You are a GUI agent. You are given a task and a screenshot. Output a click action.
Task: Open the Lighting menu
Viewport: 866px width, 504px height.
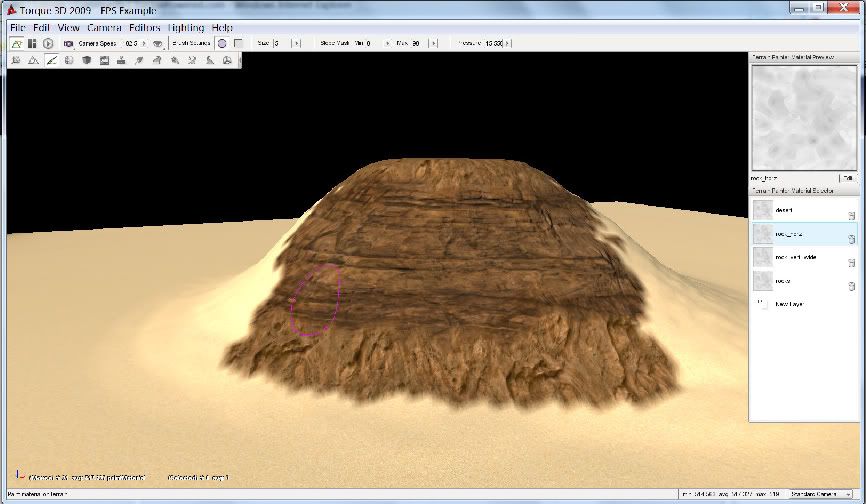(x=186, y=28)
